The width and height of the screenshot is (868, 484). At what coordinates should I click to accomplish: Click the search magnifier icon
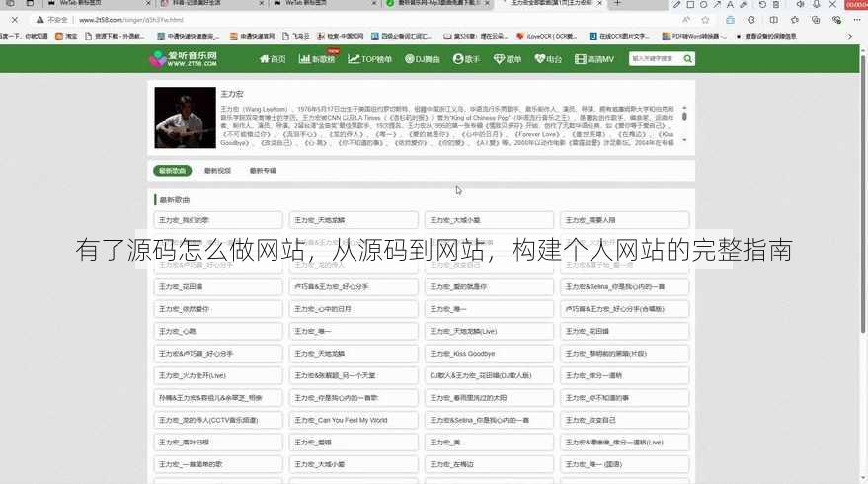(687, 58)
